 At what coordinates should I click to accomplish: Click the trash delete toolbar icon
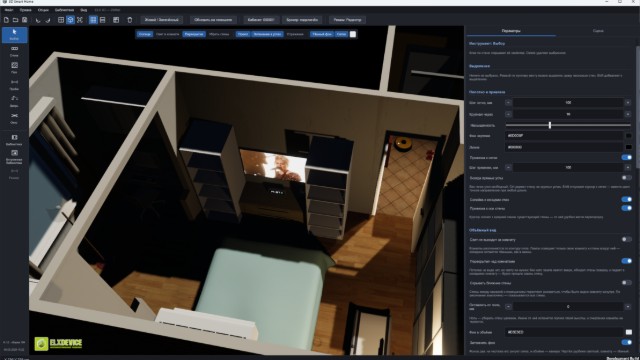coord(130,20)
